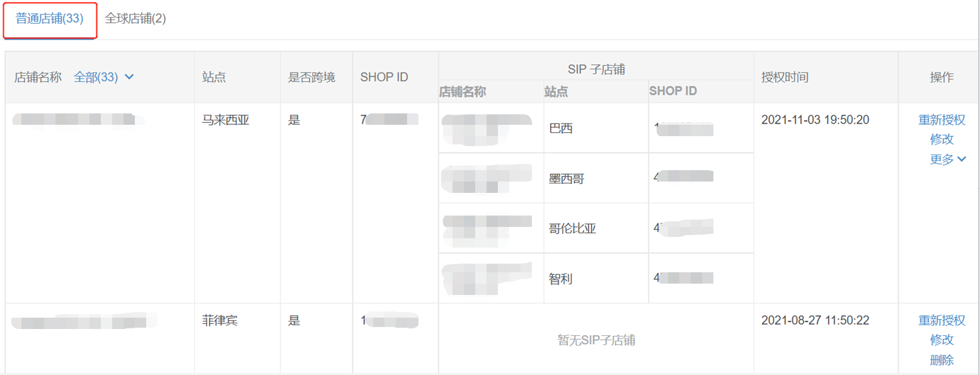
Task: Click the 店铺名称 main column header
Action: coord(38,77)
